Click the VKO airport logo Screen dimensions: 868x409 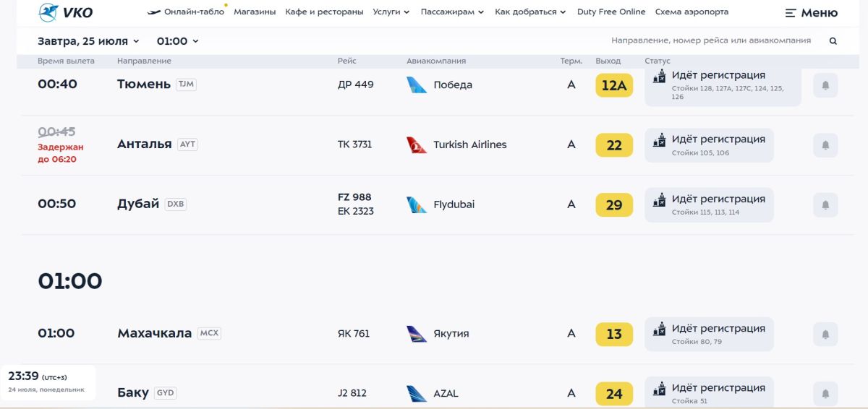click(65, 12)
